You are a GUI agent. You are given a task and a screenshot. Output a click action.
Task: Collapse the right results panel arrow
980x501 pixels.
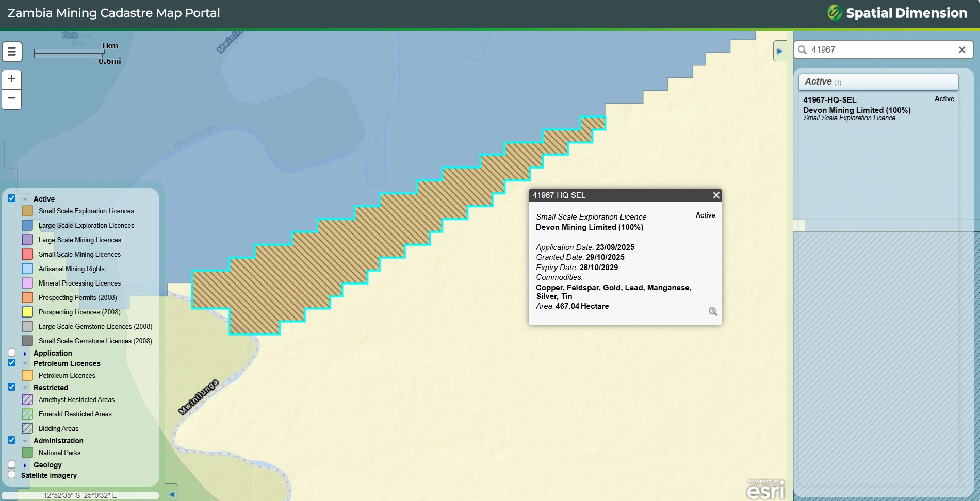click(x=780, y=51)
